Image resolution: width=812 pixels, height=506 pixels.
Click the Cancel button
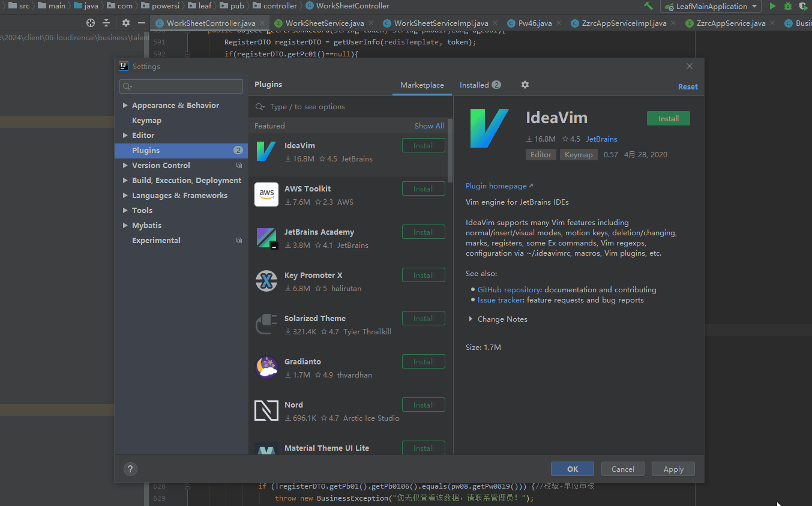tap(622, 469)
